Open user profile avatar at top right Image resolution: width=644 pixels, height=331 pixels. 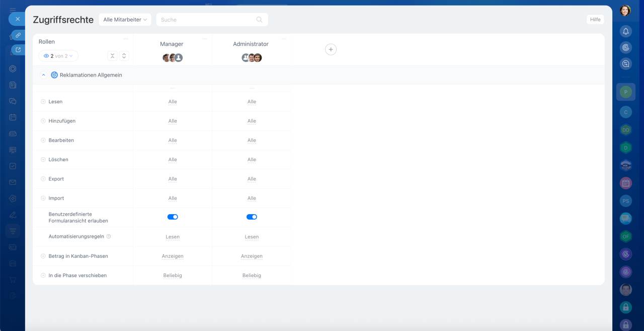(625, 11)
